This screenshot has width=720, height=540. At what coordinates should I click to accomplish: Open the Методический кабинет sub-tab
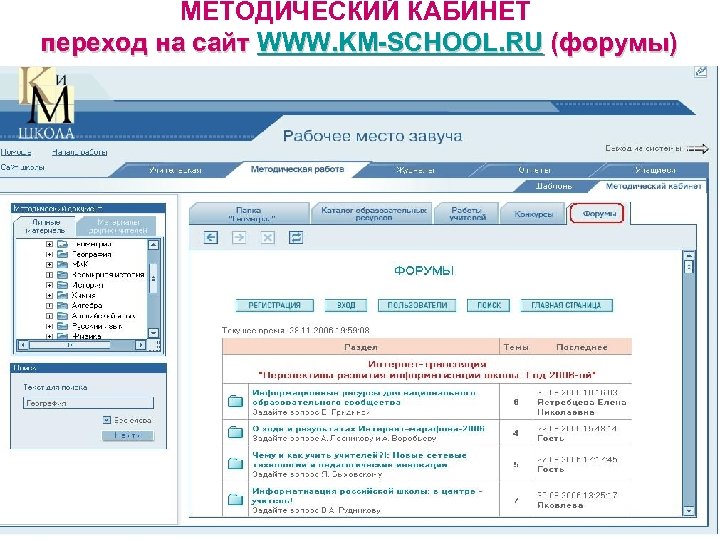(653, 186)
